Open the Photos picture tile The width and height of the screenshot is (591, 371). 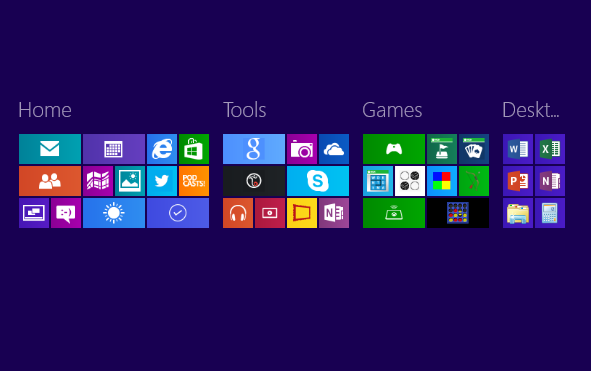[x=130, y=181]
